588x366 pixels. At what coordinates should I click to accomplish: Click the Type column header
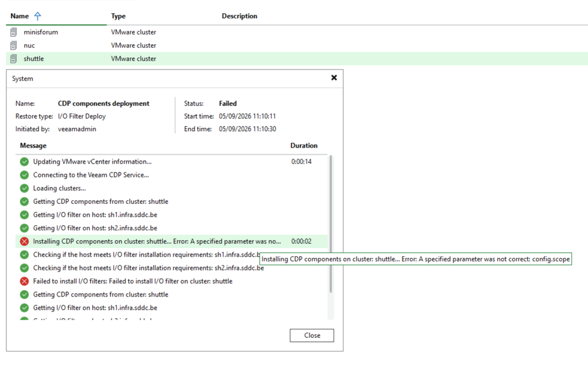tap(118, 16)
